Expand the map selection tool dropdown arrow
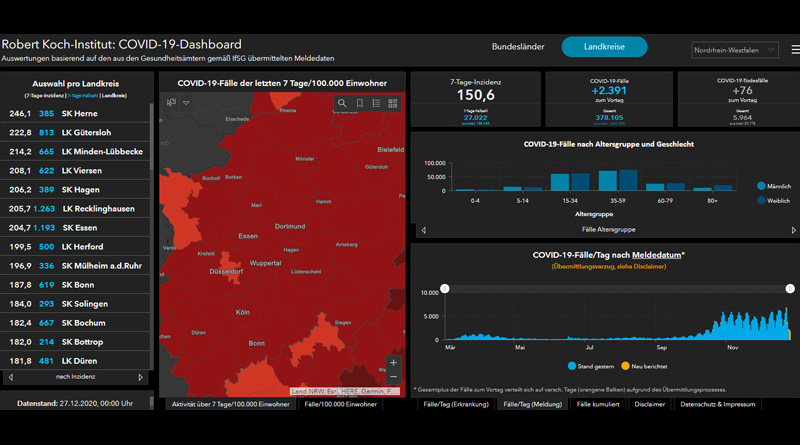 click(x=186, y=103)
